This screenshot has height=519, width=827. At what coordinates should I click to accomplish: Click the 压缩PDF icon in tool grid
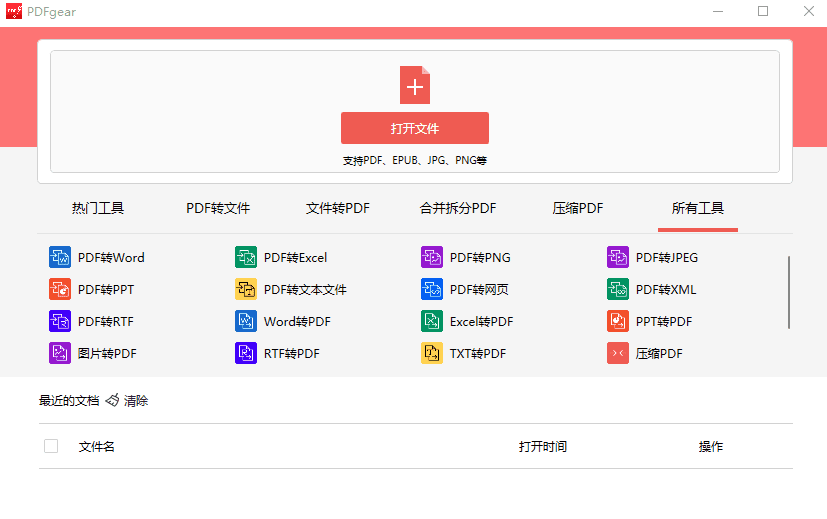coord(618,353)
